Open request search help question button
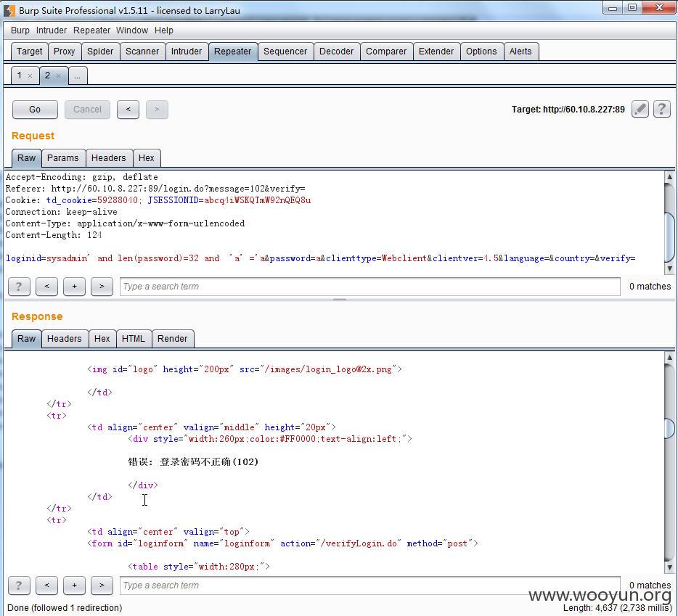This screenshot has height=616, width=678. click(19, 286)
